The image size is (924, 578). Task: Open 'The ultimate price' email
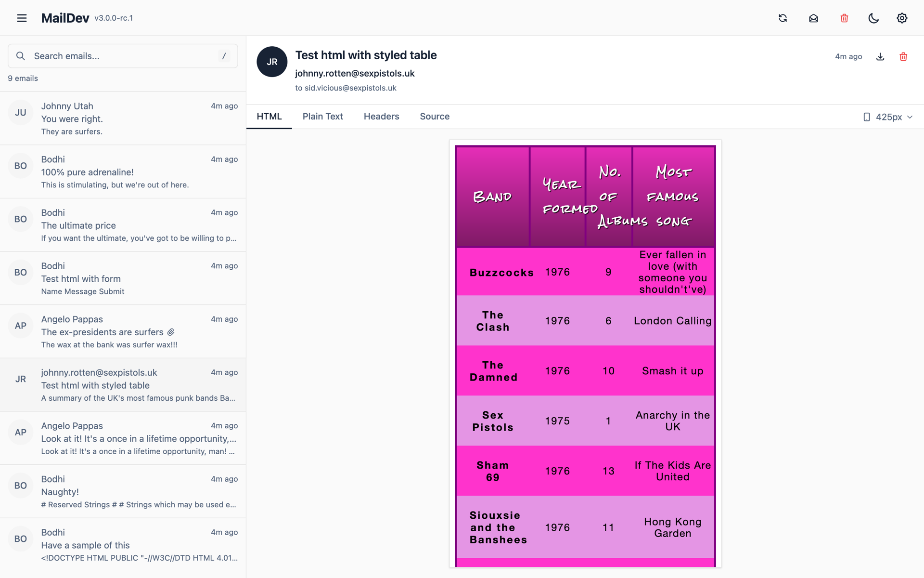coord(123,225)
